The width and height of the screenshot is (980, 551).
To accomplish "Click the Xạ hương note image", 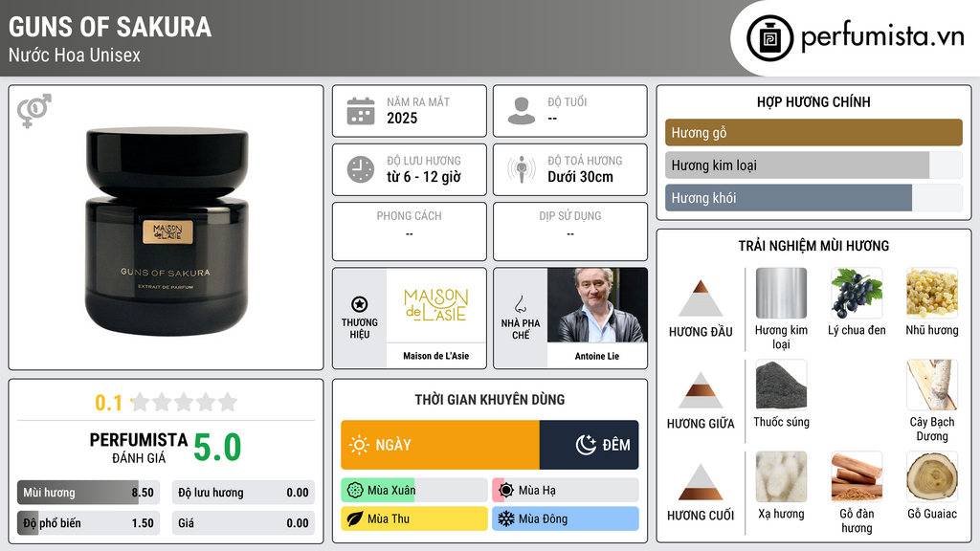I will [x=781, y=477].
